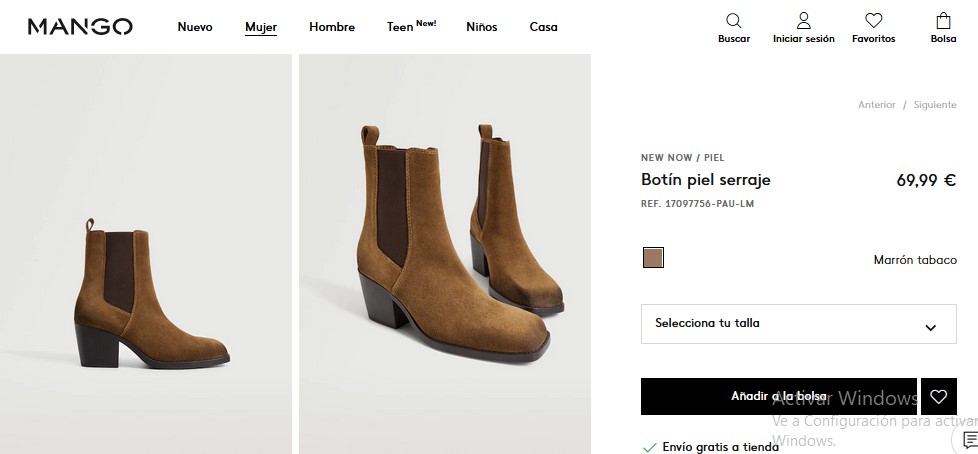Image resolution: width=978 pixels, height=454 pixels.
Task: Select the Marrón tabaco color swatch
Action: point(653,258)
